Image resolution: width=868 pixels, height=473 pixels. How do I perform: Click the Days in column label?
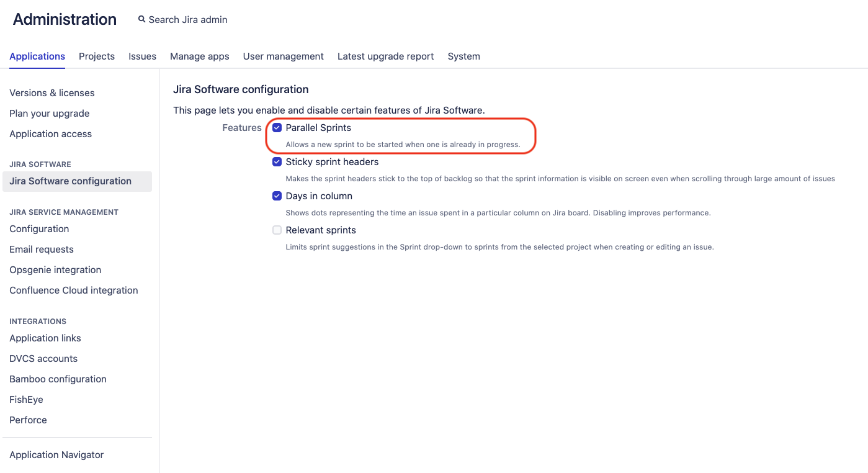pos(319,196)
